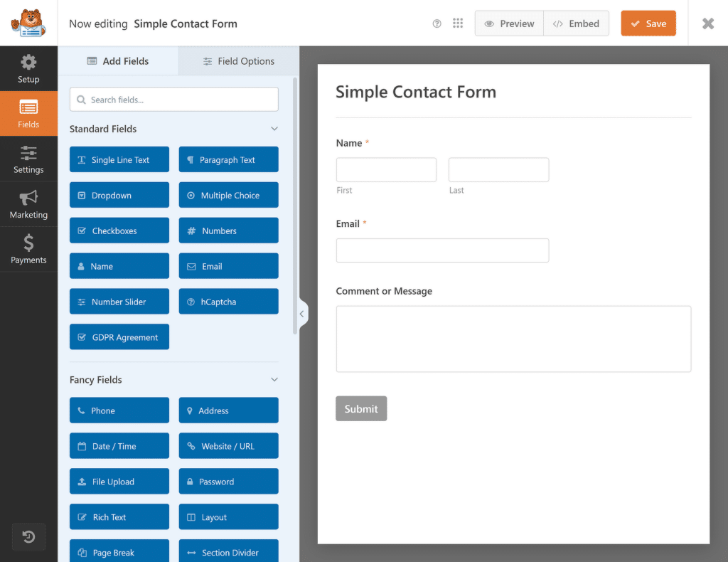Open the apps grid menu icon

pos(458,23)
